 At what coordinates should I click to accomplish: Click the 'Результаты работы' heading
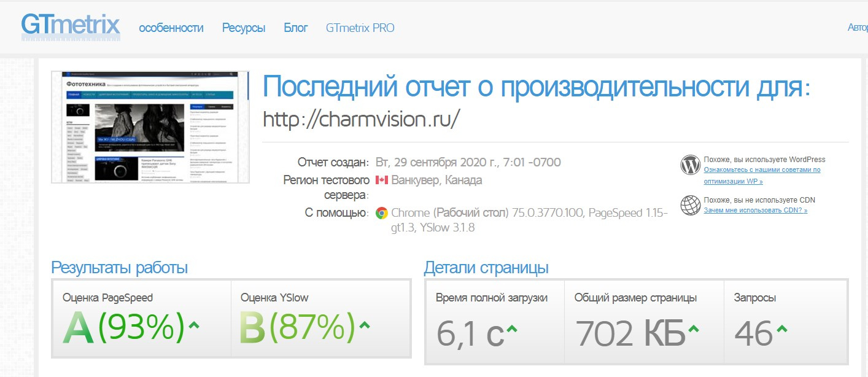point(120,268)
